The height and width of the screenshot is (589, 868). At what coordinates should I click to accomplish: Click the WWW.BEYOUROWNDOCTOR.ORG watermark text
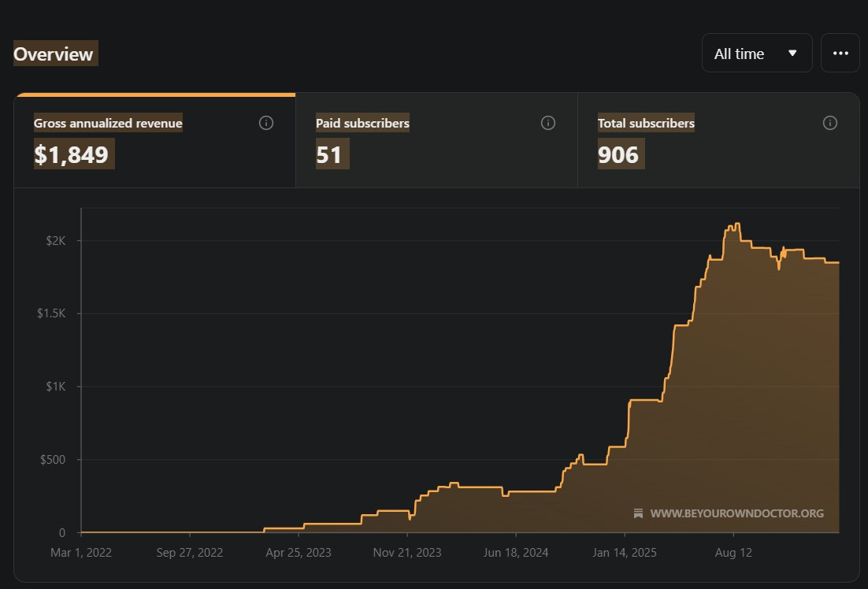736,513
